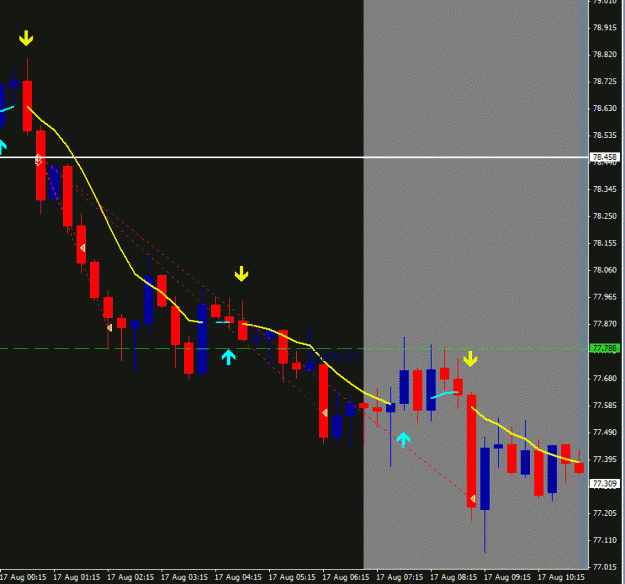Click the 78.060 price scale value

pos(605,270)
